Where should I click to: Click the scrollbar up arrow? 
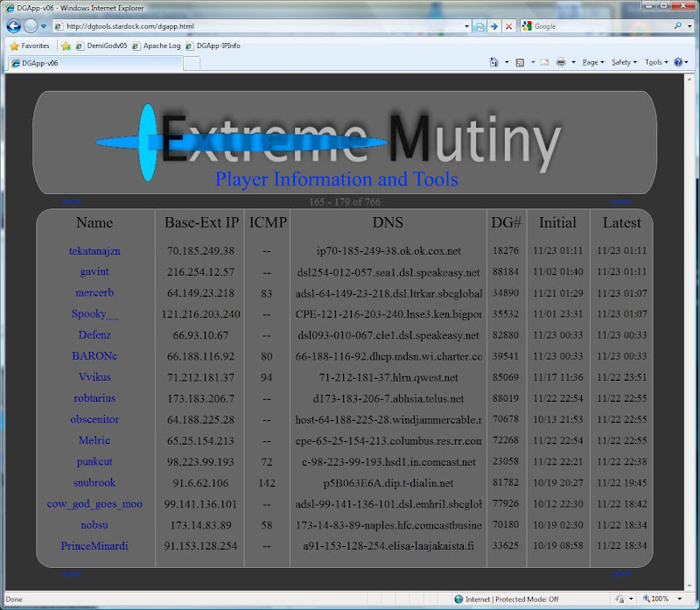689,79
